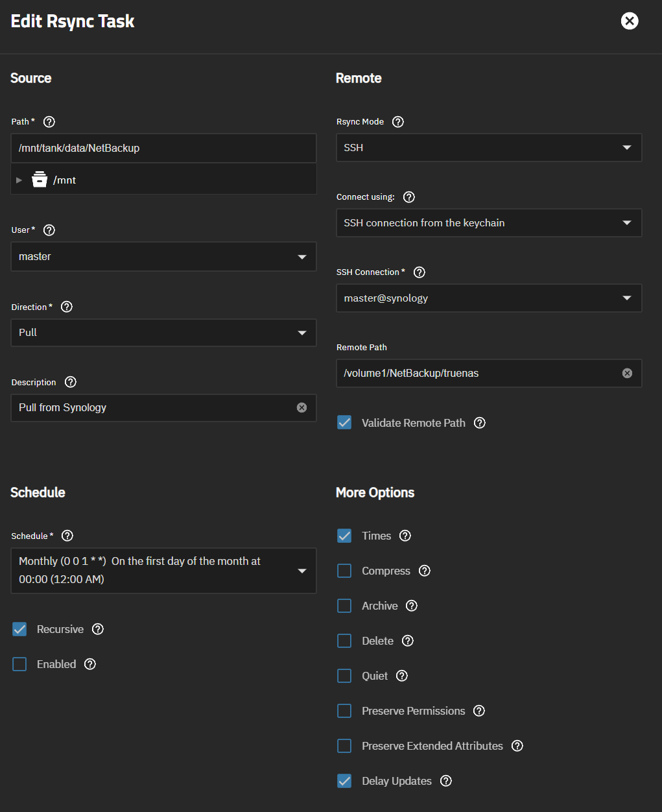Click help icon next to Path label
Viewport: 662px width, 812px height.
click(49, 122)
